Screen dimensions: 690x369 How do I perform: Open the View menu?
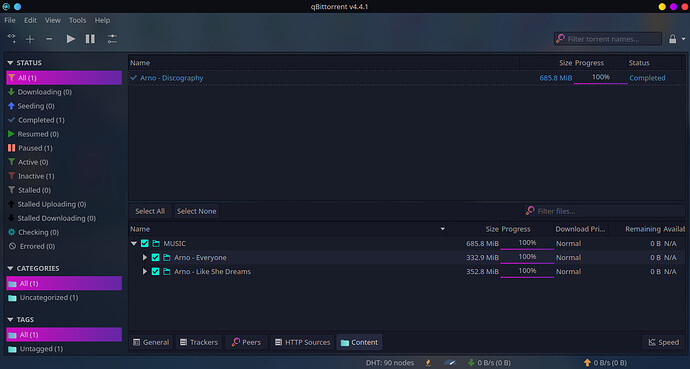click(x=53, y=20)
